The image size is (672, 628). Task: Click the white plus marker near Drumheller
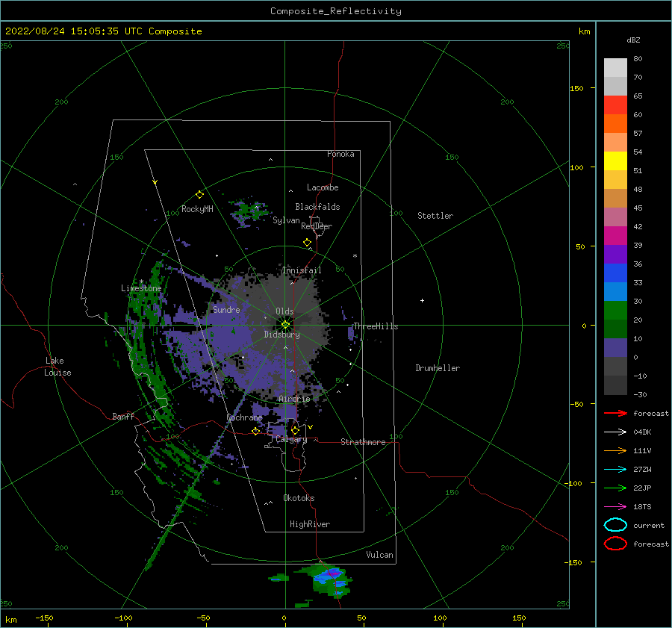pyautogui.click(x=422, y=300)
